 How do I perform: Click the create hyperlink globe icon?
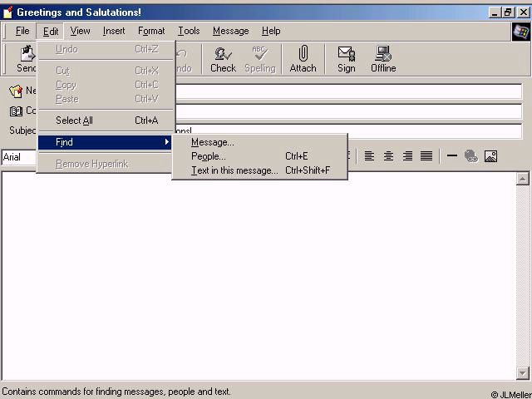pyautogui.click(x=471, y=156)
